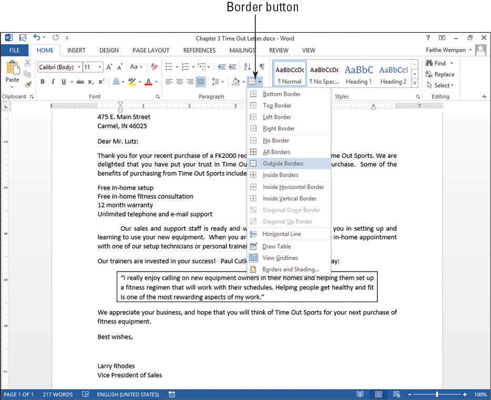Screen dimensions: 491x400
Task: Toggle Italic formatting
Action: [53, 82]
